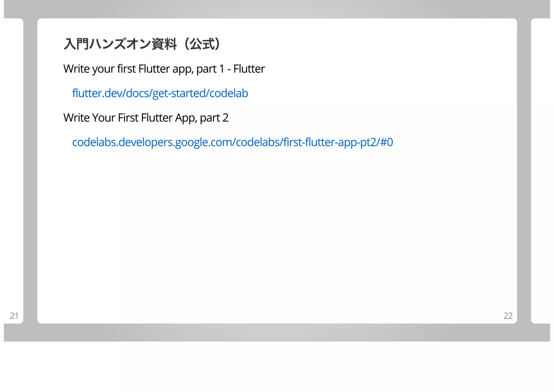
Task: Select the slide title 入門ハンズオン資料（公式）
Action: click(143, 44)
